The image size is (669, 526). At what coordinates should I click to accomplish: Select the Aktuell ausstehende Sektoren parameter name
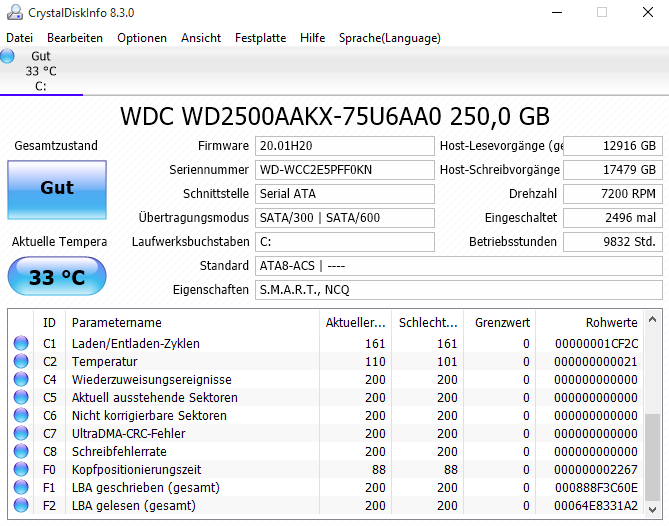(x=154, y=397)
